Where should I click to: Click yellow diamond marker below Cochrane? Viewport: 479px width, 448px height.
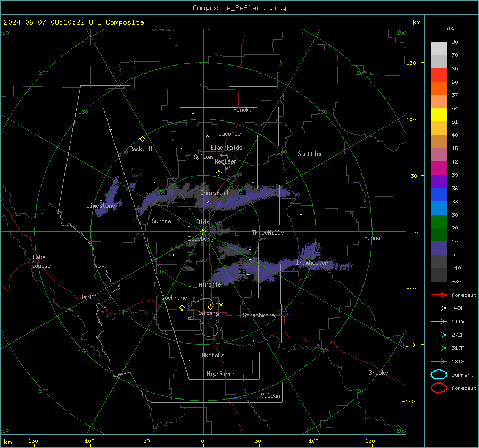coord(183,307)
